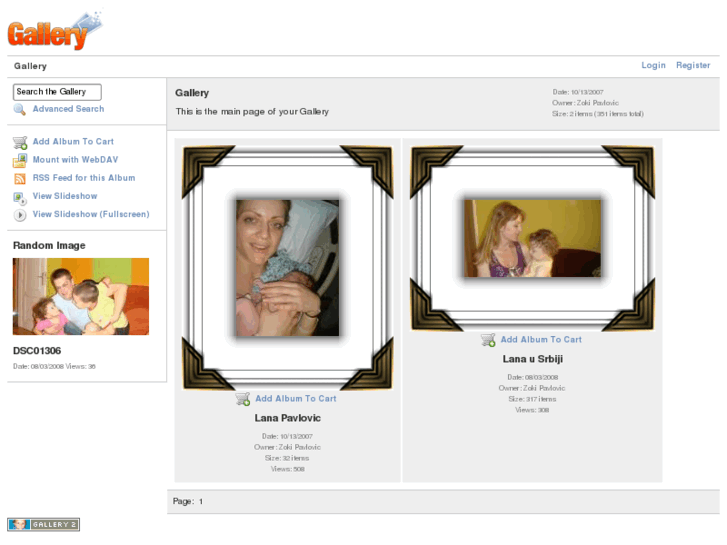The image size is (727, 545).
Task: Click the View Slideshow icon
Action: coord(20,198)
